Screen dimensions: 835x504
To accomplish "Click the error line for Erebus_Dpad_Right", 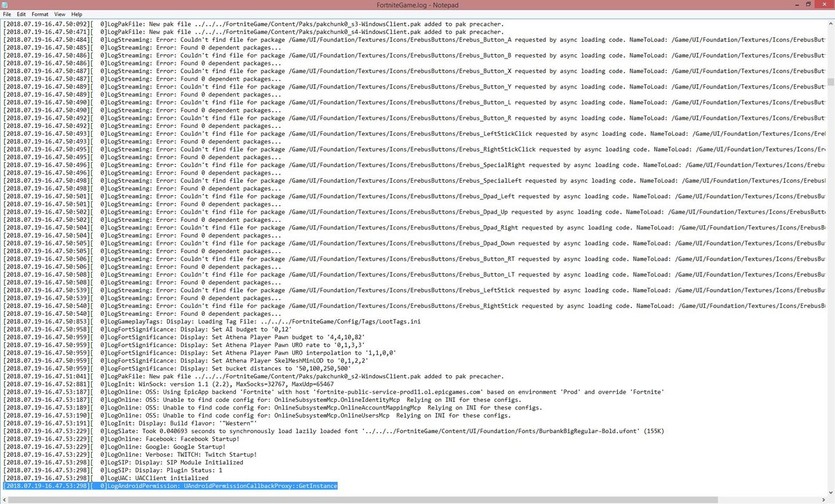I will click(x=415, y=227).
